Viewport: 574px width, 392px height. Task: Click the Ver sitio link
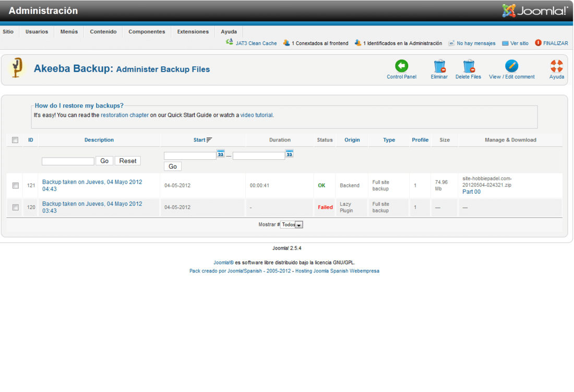tap(519, 43)
